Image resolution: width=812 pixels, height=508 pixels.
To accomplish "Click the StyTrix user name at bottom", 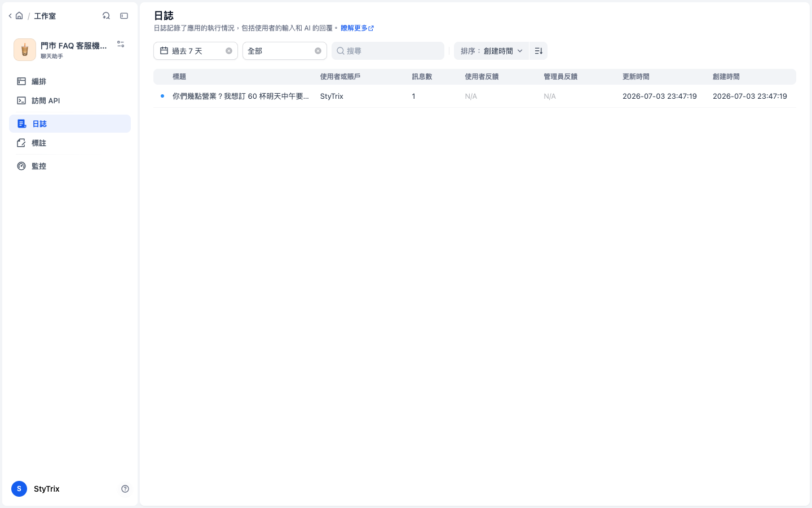I will (47, 489).
